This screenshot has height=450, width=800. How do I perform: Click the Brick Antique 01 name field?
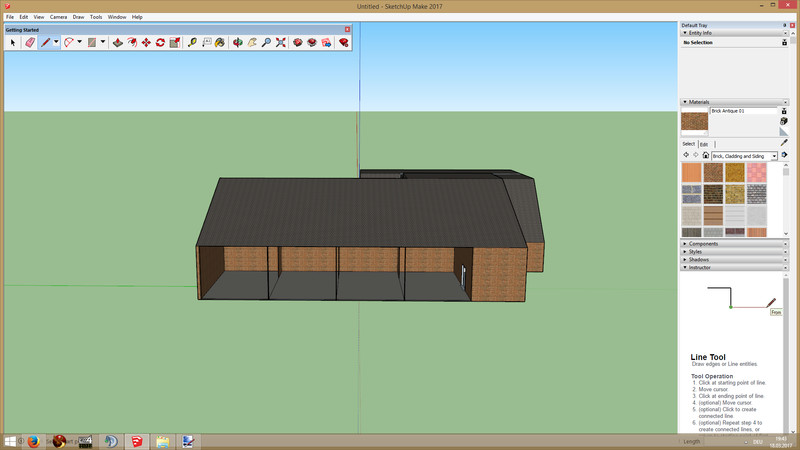pos(742,111)
